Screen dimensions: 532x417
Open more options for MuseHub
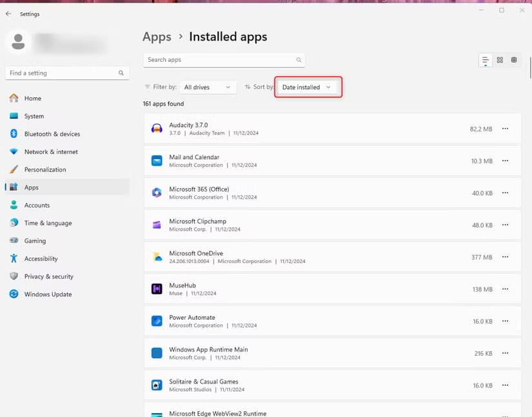point(505,289)
